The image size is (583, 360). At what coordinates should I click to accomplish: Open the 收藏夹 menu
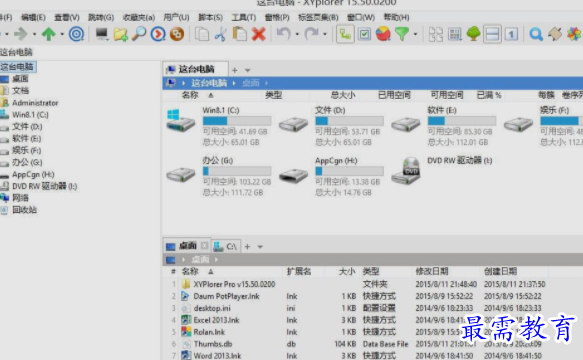point(139,17)
